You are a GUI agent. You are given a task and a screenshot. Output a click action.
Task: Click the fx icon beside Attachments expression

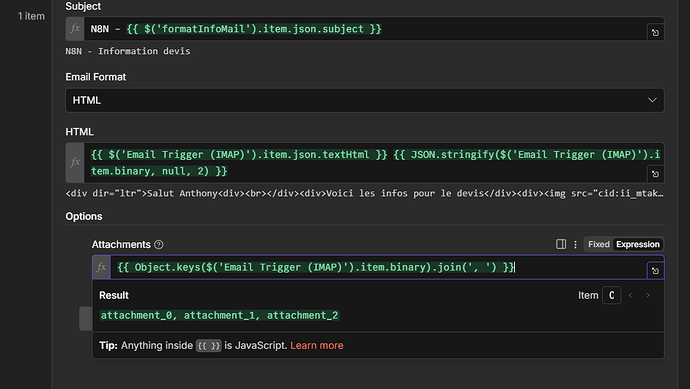click(101, 267)
